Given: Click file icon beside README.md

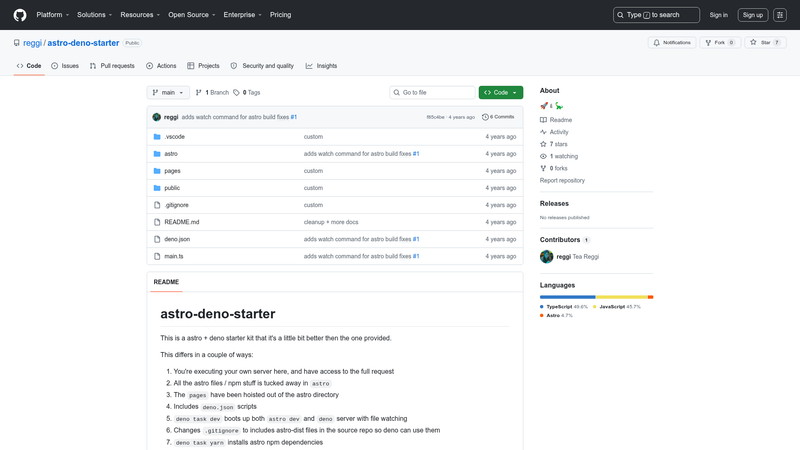Looking at the screenshot, I should coord(157,222).
